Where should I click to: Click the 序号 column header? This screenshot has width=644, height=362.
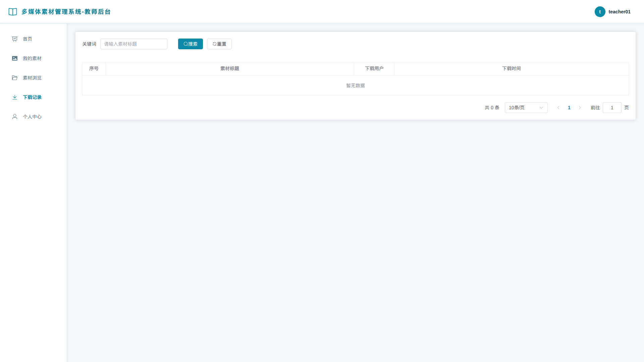94,68
